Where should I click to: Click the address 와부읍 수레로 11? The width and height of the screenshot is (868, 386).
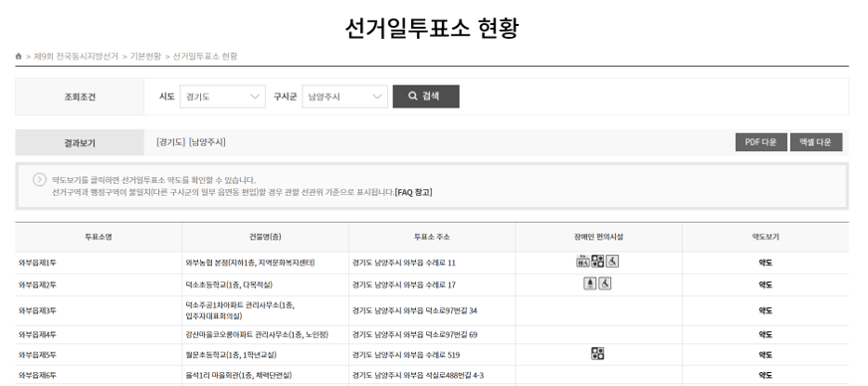pos(403,263)
